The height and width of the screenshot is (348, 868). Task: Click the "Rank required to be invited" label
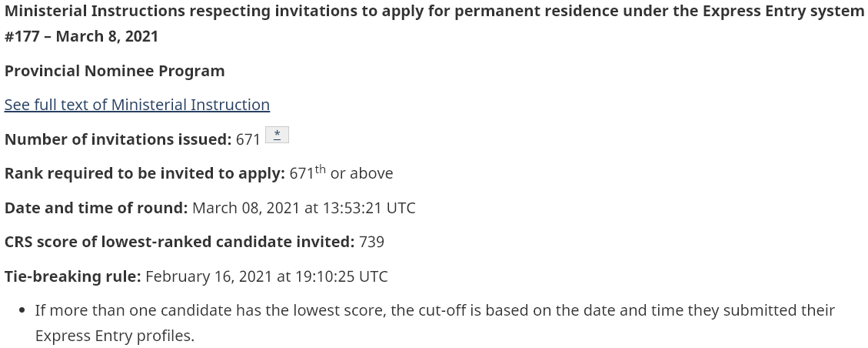point(145,173)
